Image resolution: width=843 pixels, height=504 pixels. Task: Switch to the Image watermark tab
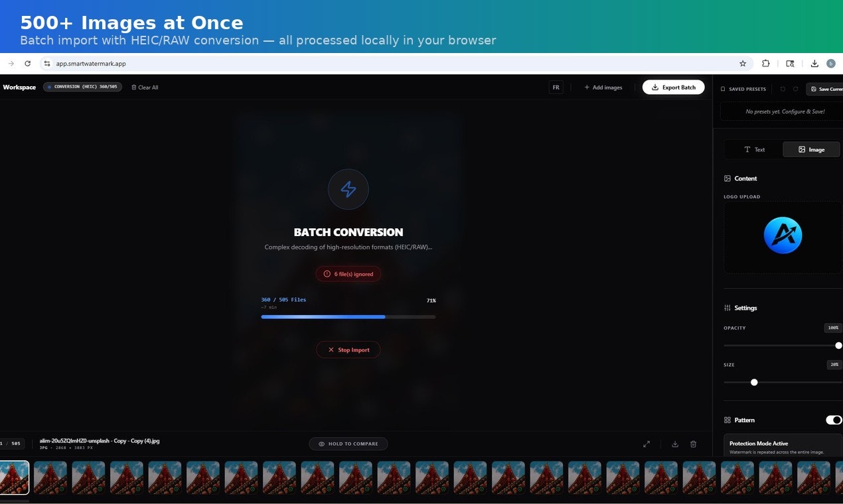tap(811, 150)
